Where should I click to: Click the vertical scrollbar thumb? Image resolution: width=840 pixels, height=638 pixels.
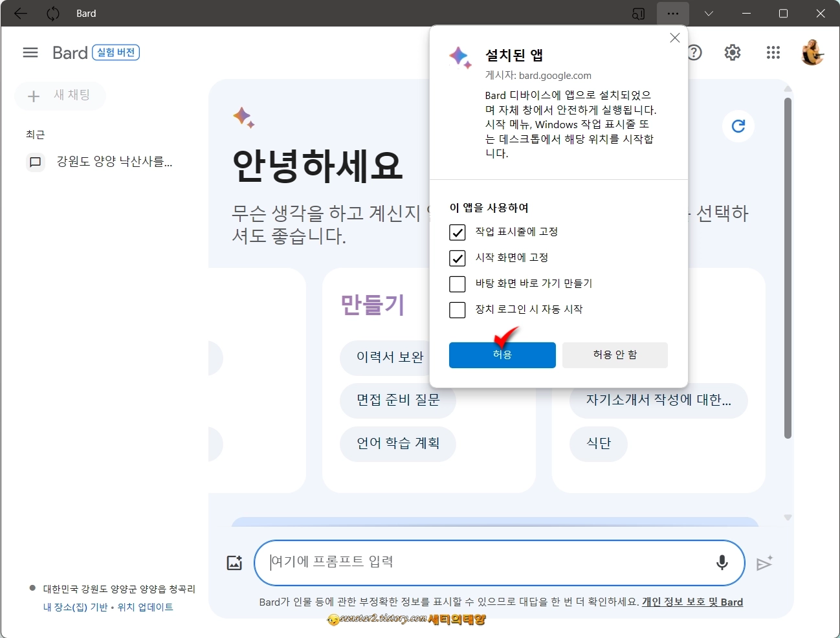point(788,269)
